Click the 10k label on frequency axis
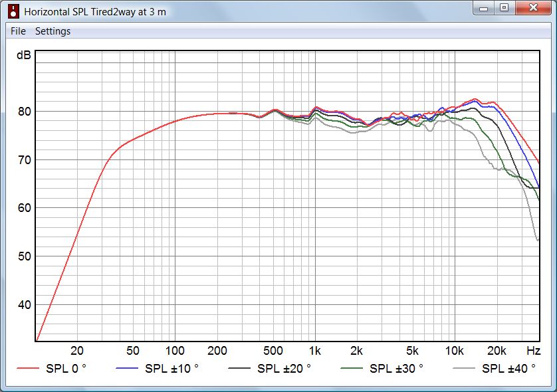Image resolution: width=557 pixels, height=392 pixels. [455, 351]
